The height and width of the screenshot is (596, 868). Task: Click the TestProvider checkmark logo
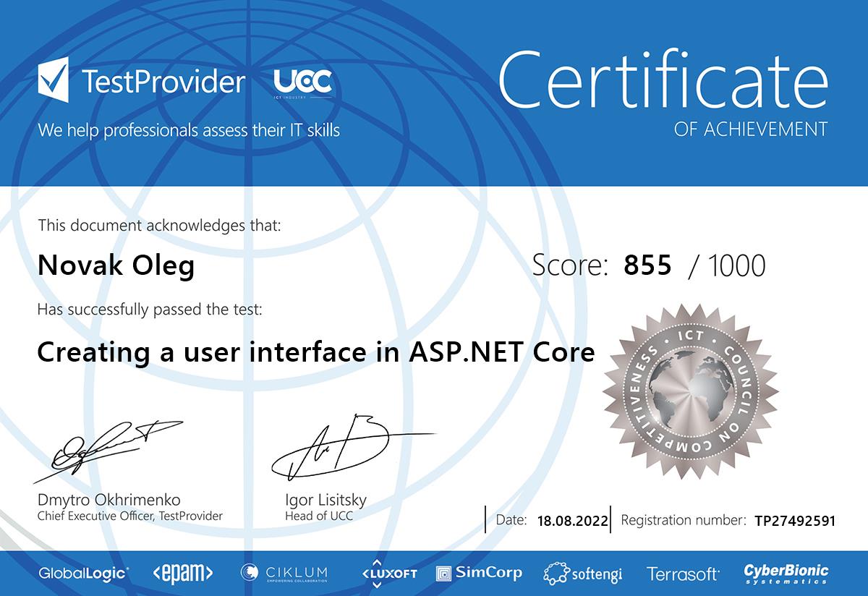[53, 80]
